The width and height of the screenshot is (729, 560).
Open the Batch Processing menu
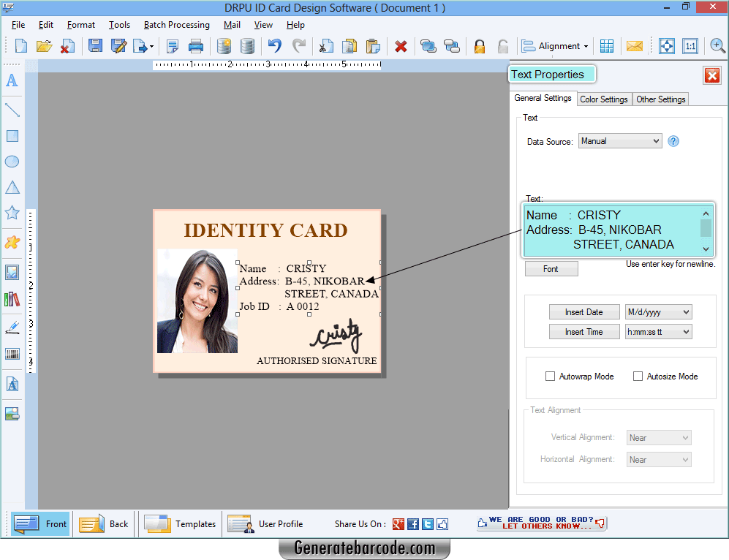(176, 24)
